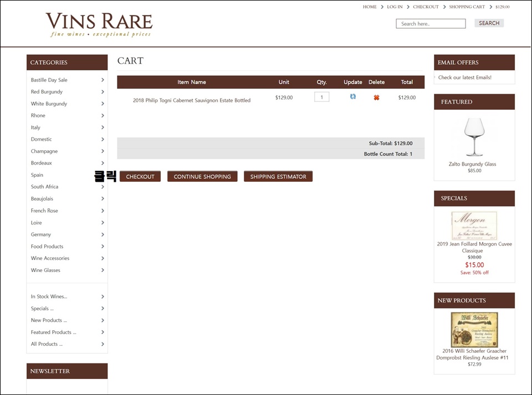Open the Spain category
The height and width of the screenshot is (395, 532).
(x=37, y=175)
